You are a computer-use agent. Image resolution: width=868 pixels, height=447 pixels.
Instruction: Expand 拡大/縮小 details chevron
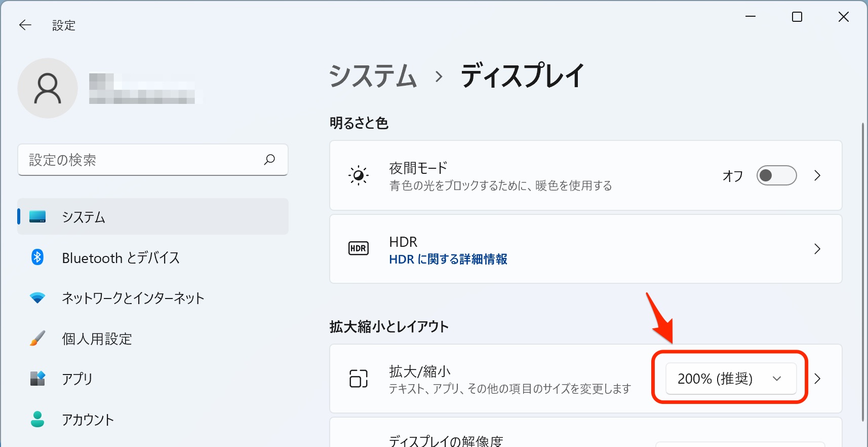tap(817, 379)
